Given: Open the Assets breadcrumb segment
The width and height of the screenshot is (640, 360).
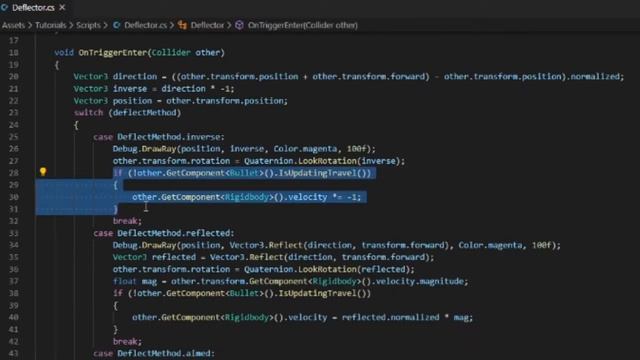Looking at the screenshot, I should click(x=13, y=25).
